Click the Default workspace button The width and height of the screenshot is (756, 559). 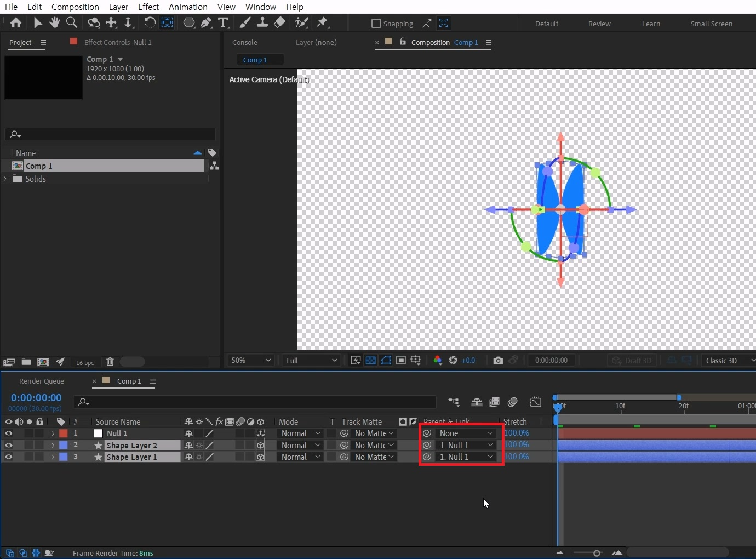click(x=547, y=24)
